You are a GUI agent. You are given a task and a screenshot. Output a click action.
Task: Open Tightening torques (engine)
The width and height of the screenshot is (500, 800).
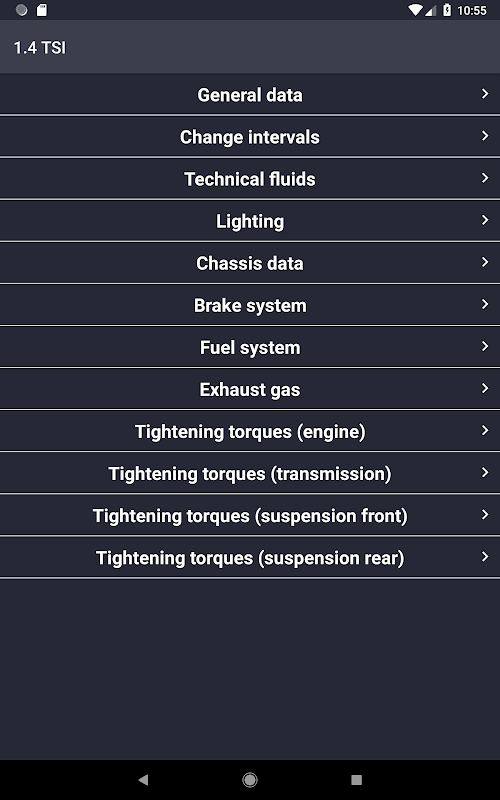(250, 431)
